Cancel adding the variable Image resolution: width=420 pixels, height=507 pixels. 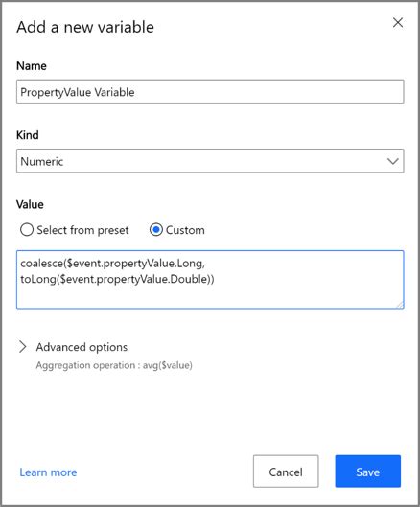click(x=286, y=472)
